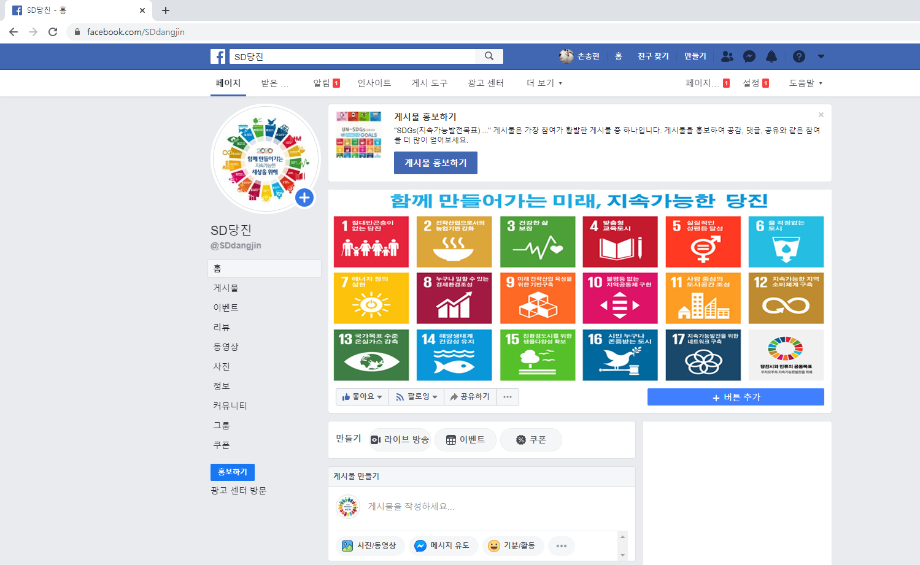Open the three-dot more menu under cover
The image size is (920, 565).
click(508, 397)
